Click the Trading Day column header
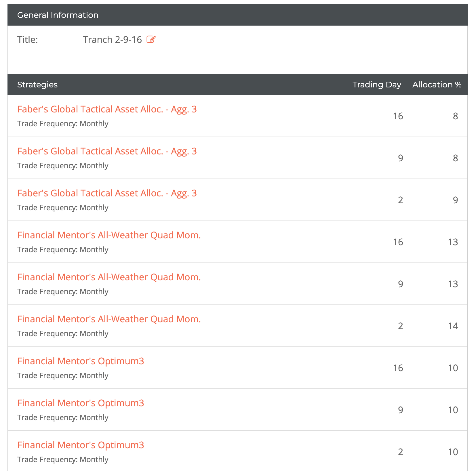This screenshot has width=476, height=471. click(377, 85)
